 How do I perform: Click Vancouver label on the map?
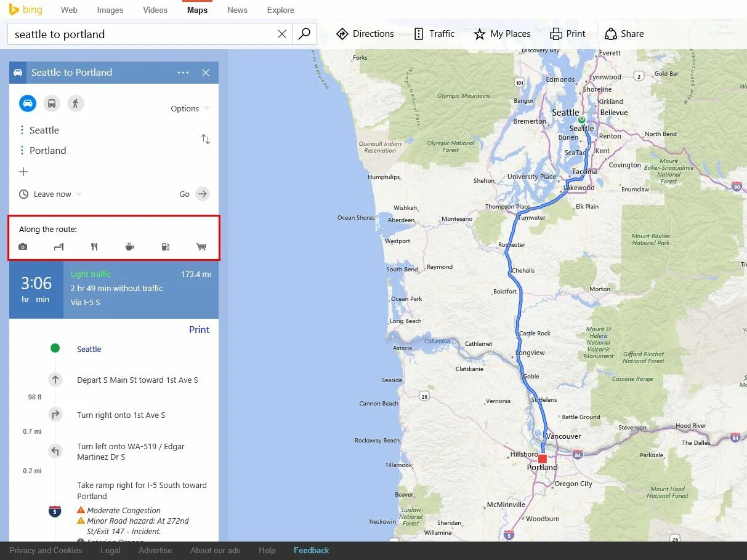pos(563,436)
